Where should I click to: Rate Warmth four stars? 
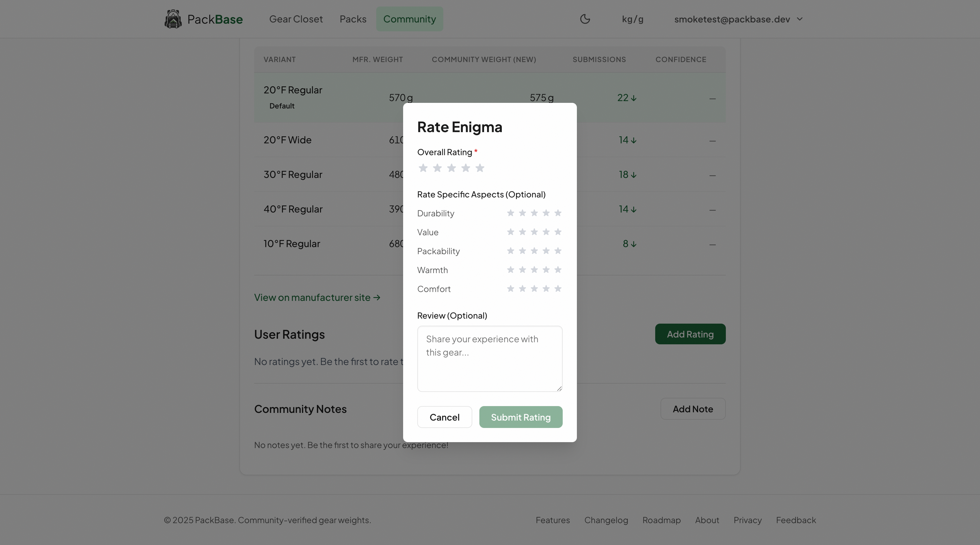pos(546,270)
